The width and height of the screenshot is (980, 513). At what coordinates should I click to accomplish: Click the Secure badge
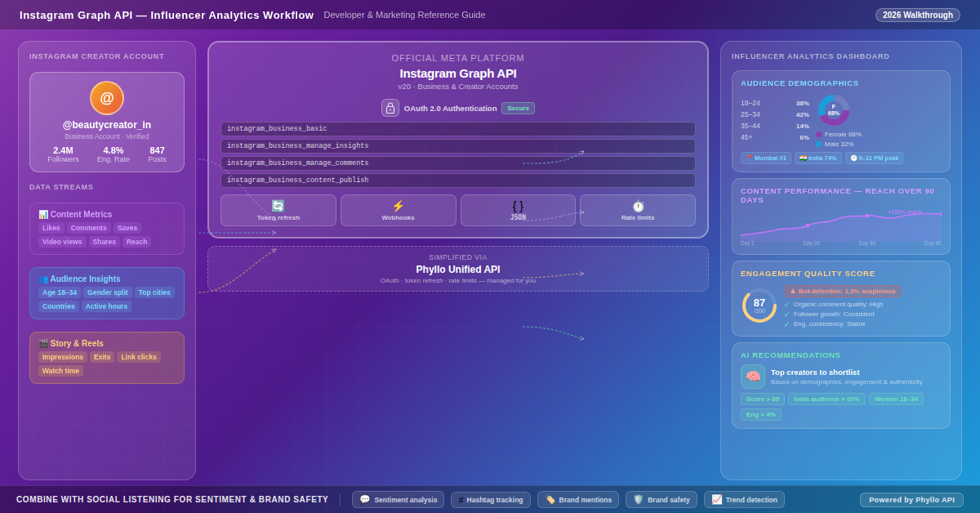518,108
